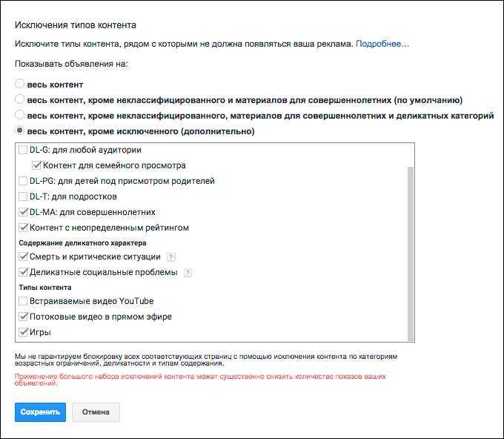Open the Подробнее… link

(x=382, y=44)
